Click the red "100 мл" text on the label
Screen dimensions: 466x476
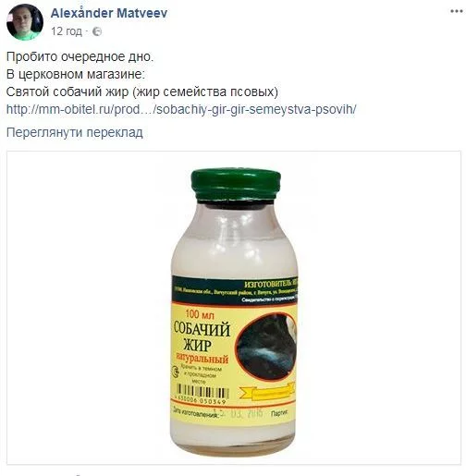pyautogui.click(x=200, y=314)
